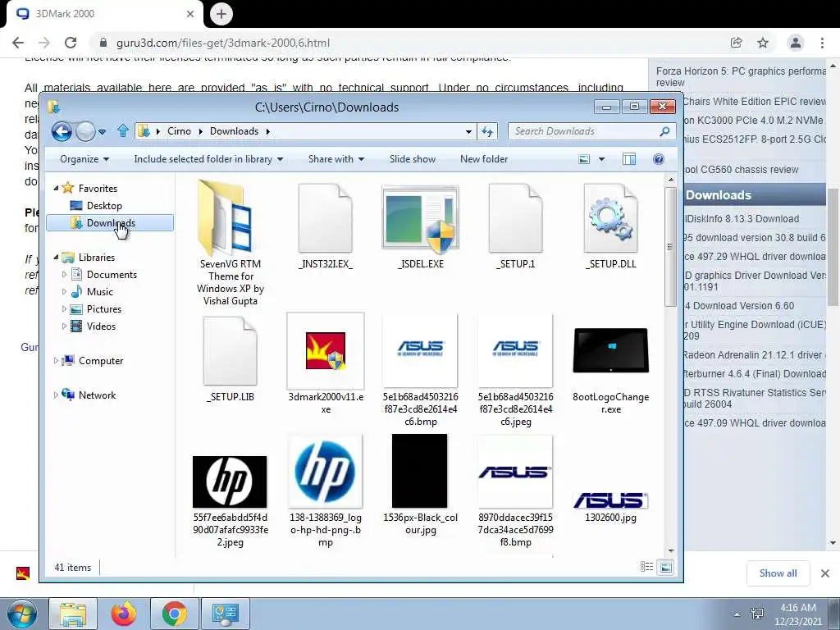The width and height of the screenshot is (840, 630).
Task: Click Slide show in the toolbar
Action: point(413,159)
